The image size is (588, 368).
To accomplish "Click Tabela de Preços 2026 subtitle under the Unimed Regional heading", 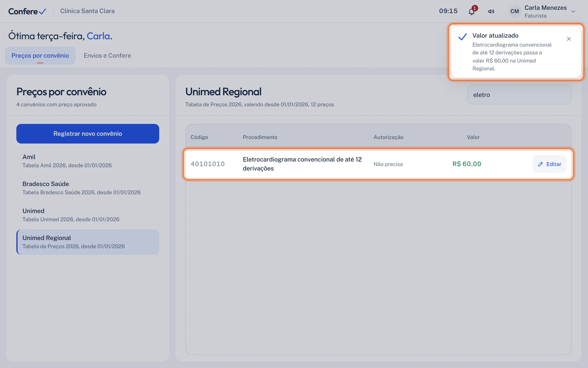I will pyautogui.click(x=260, y=105).
